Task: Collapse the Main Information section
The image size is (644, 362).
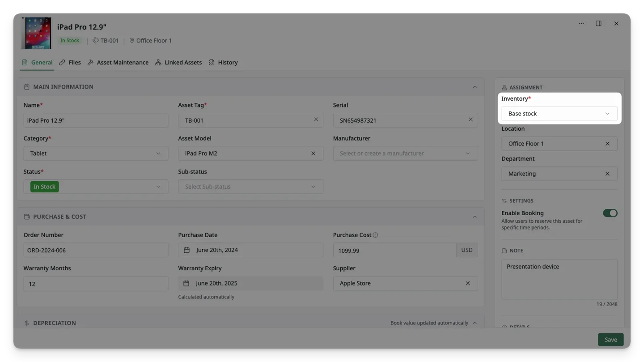Action: pyautogui.click(x=475, y=87)
